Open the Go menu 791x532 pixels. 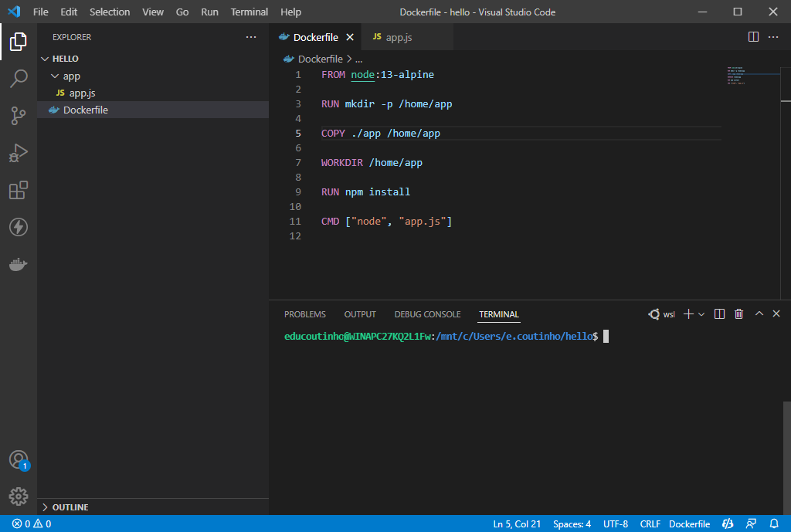click(x=182, y=12)
